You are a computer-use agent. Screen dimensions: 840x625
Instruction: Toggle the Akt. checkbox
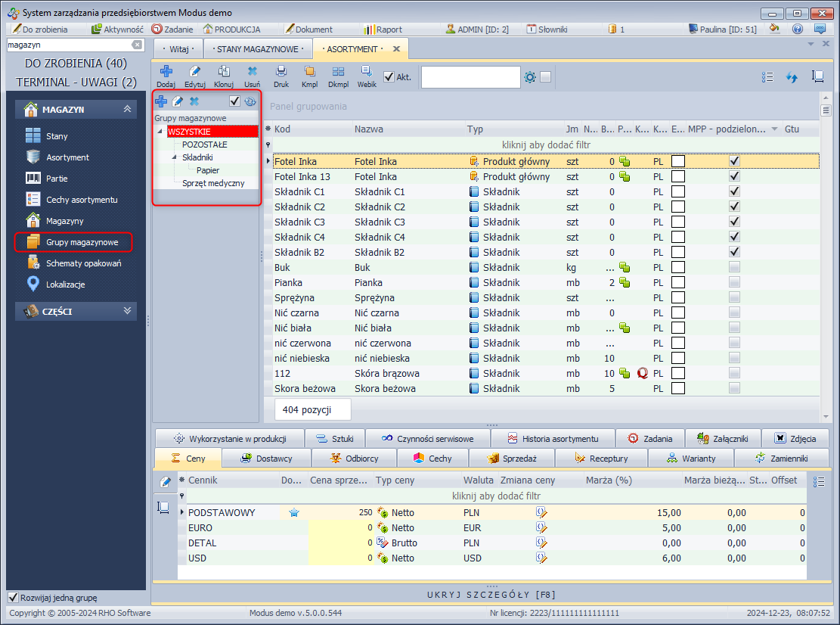pyautogui.click(x=389, y=76)
